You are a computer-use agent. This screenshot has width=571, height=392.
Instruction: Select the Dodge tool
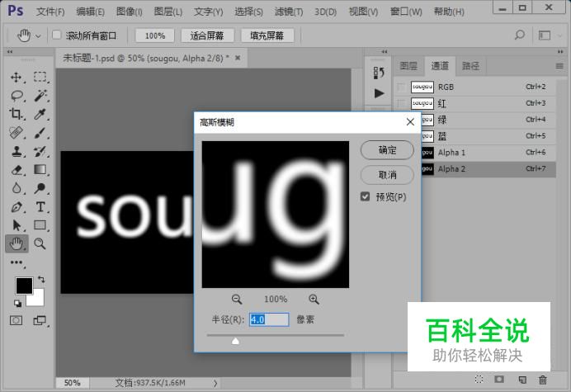(40, 188)
